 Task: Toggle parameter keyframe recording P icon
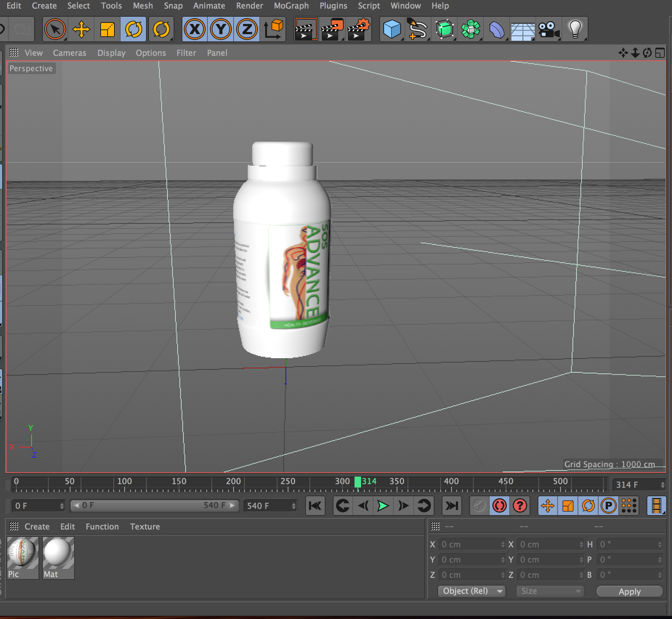(x=609, y=506)
